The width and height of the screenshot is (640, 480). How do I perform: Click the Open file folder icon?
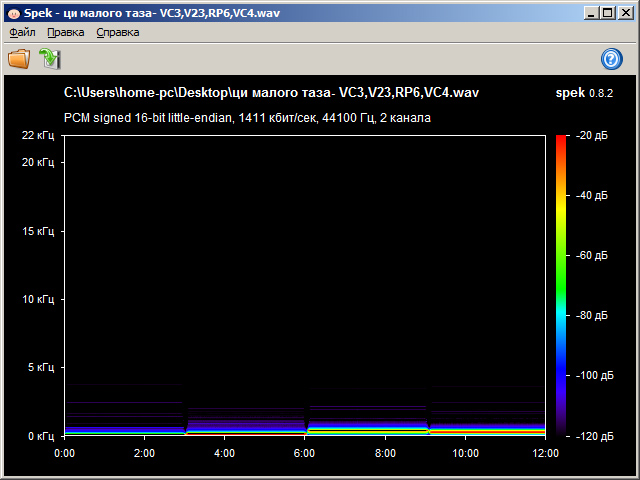(x=19, y=59)
